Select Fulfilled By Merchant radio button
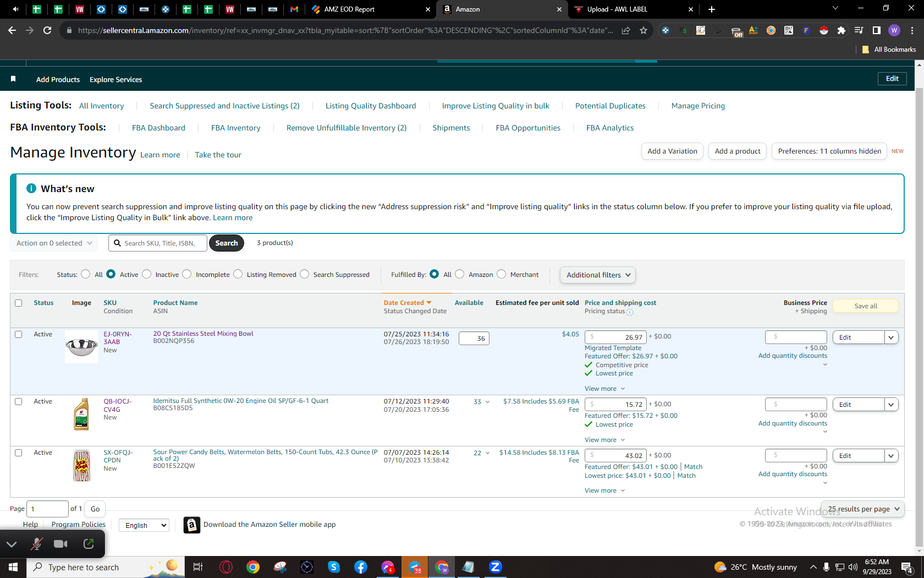 coord(501,274)
